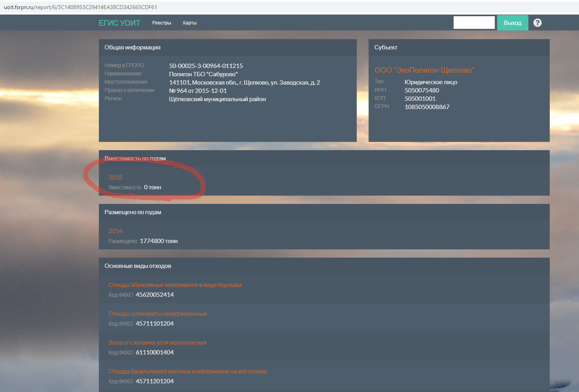This screenshot has width=579, height=392.
Task: Select the 2014 placed waste year entry
Action: 115,231
